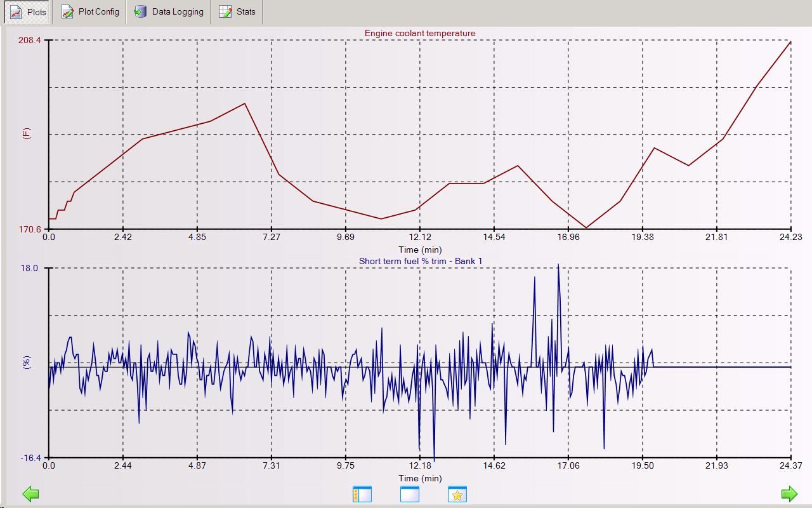Viewport: 812px width, 508px height.
Task: Click the window icon with orange sidebar
Action: [362, 494]
